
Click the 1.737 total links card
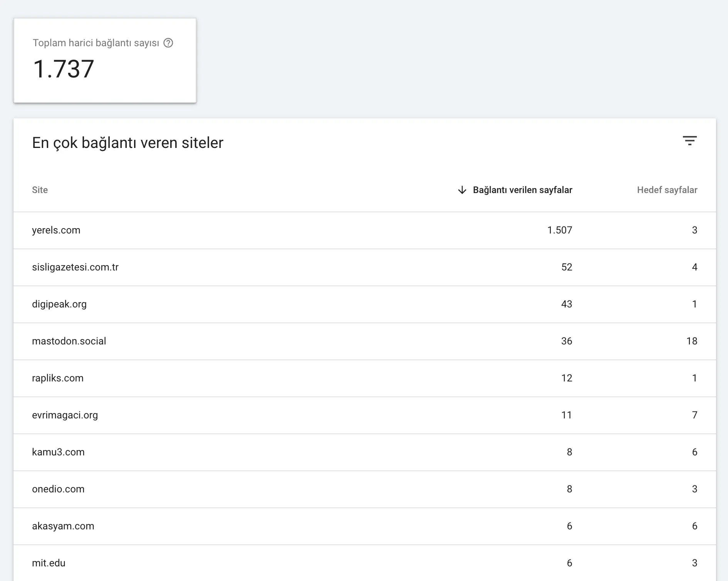(64, 69)
